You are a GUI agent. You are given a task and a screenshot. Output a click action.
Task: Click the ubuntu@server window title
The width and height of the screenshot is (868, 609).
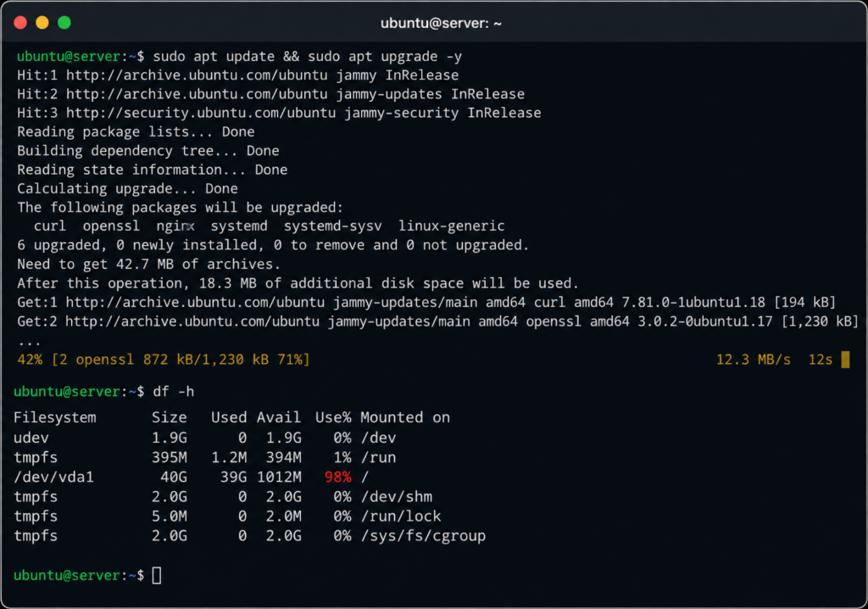click(x=441, y=23)
